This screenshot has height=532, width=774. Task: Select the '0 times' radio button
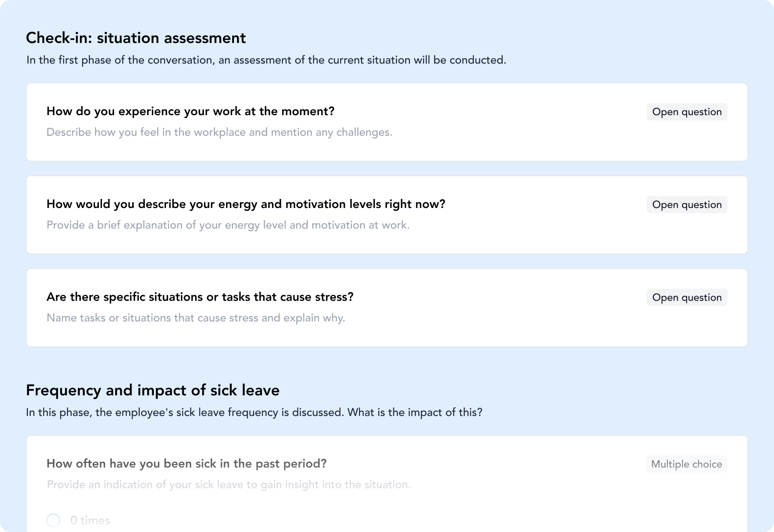(x=53, y=520)
